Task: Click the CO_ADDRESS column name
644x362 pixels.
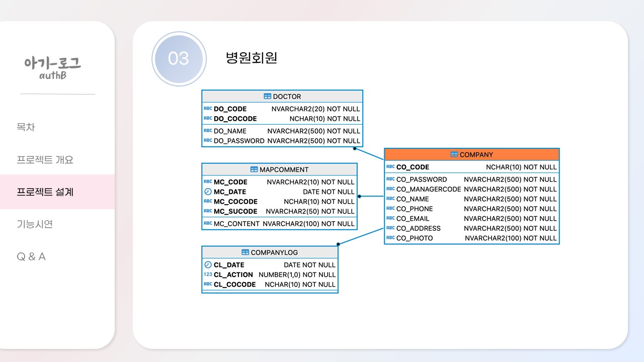Action: coord(419,228)
